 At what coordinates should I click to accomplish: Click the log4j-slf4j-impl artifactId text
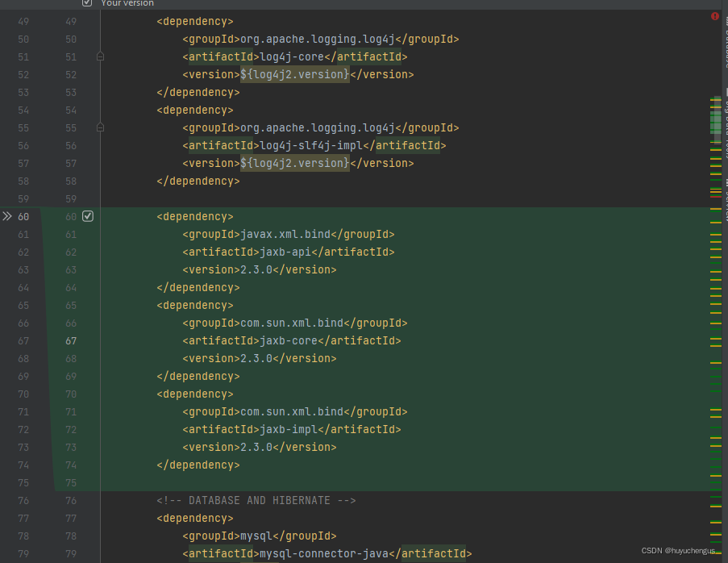[311, 145]
